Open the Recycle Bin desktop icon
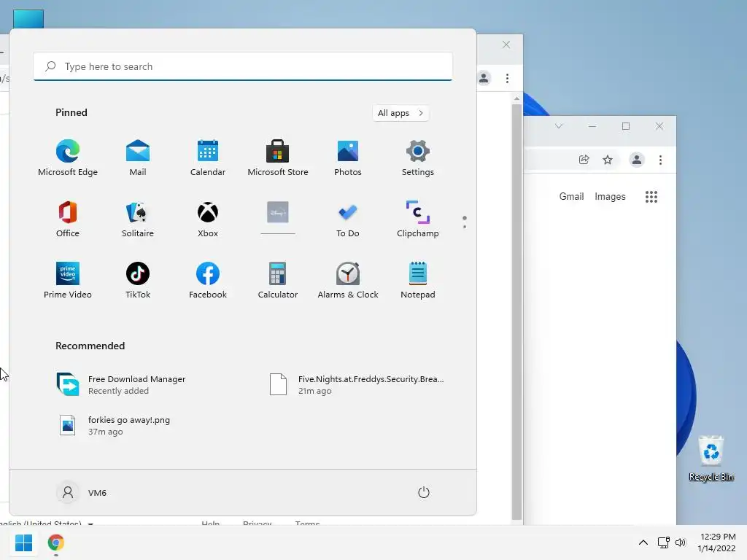This screenshot has width=747, height=560. pos(711,458)
